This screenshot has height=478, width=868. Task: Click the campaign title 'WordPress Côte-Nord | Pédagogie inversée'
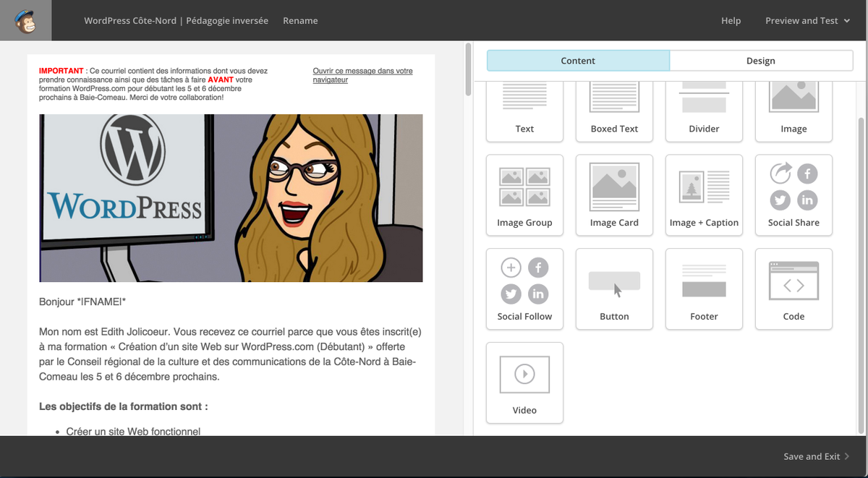pyautogui.click(x=176, y=20)
